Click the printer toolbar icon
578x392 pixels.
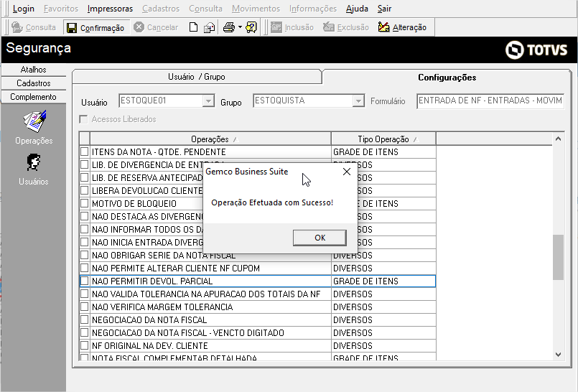tap(229, 27)
